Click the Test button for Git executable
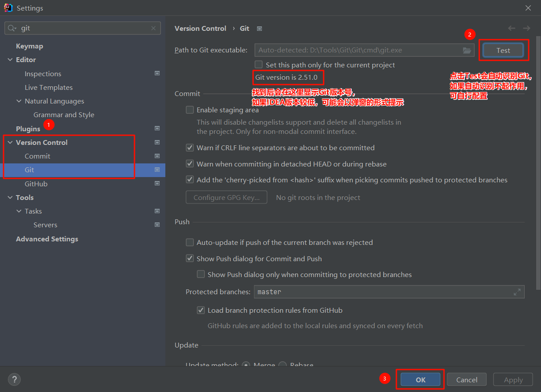Viewport: 541px width, 392px height. tap(503, 50)
